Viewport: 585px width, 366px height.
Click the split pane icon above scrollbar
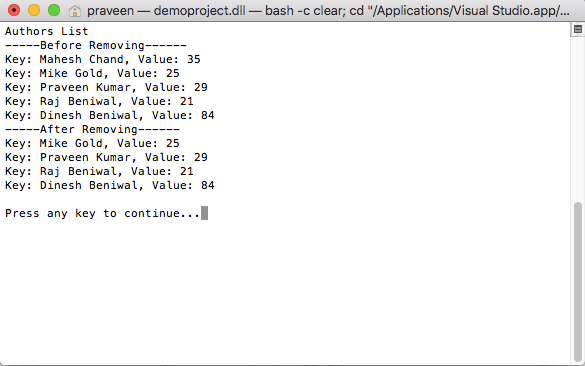pyautogui.click(x=578, y=29)
